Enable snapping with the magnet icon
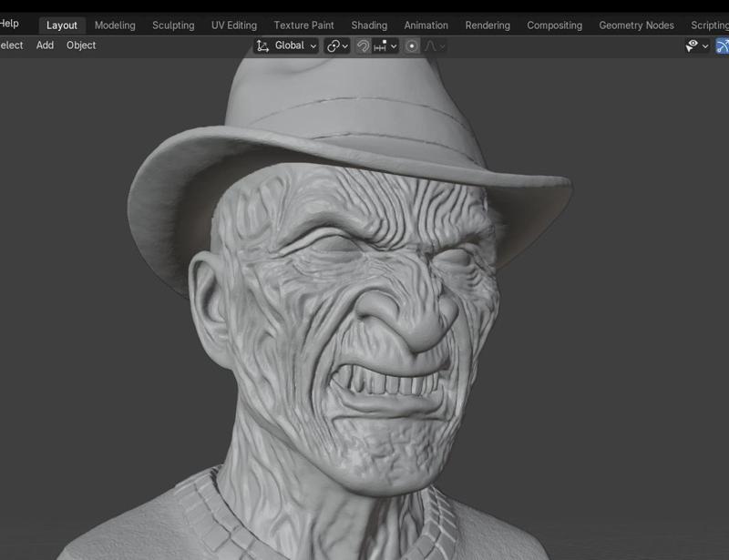 pyautogui.click(x=363, y=45)
